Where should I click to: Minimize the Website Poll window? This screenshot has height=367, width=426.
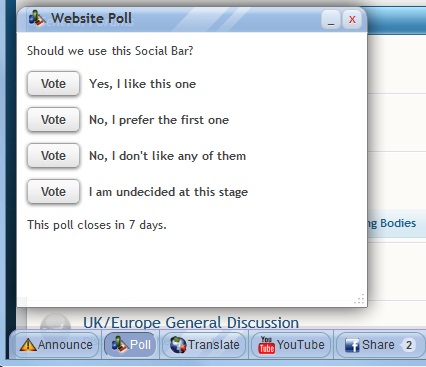(x=331, y=20)
